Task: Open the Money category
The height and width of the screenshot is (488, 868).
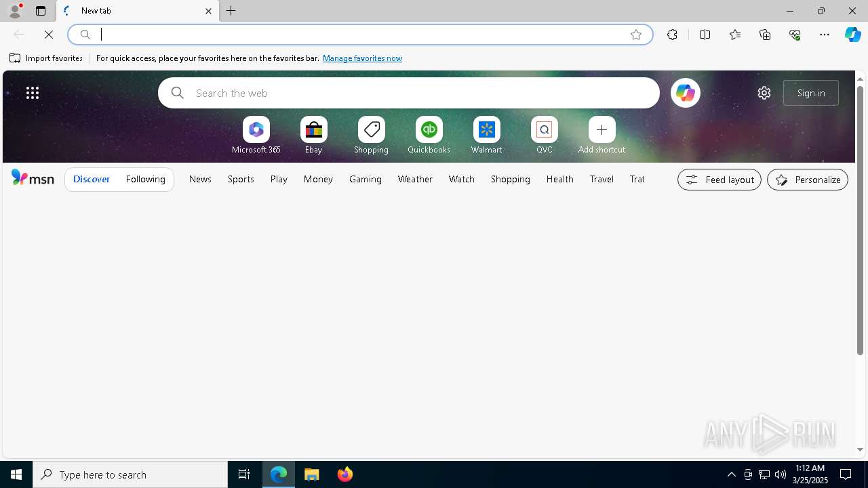Action: coord(318,179)
